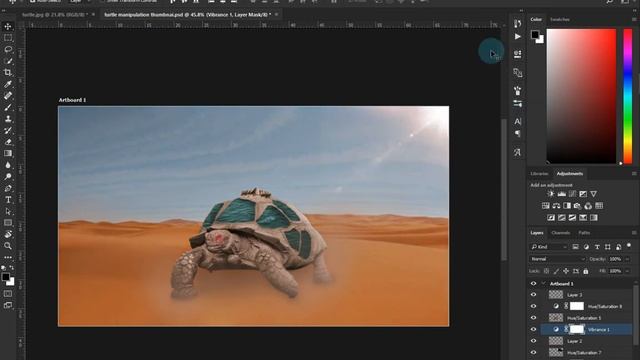
Task: Select the Zoom tool
Action: [x=8, y=246]
